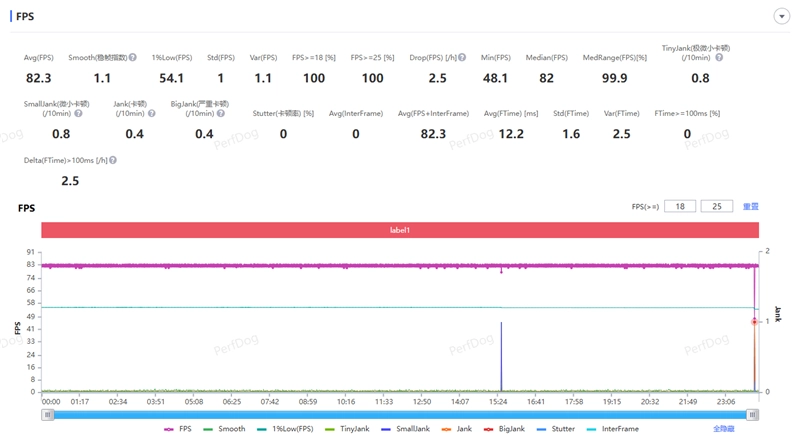The width and height of the screenshot is (800, 434).
Task: Click the red marker at chart end
Action: click(x=755, y=322)
